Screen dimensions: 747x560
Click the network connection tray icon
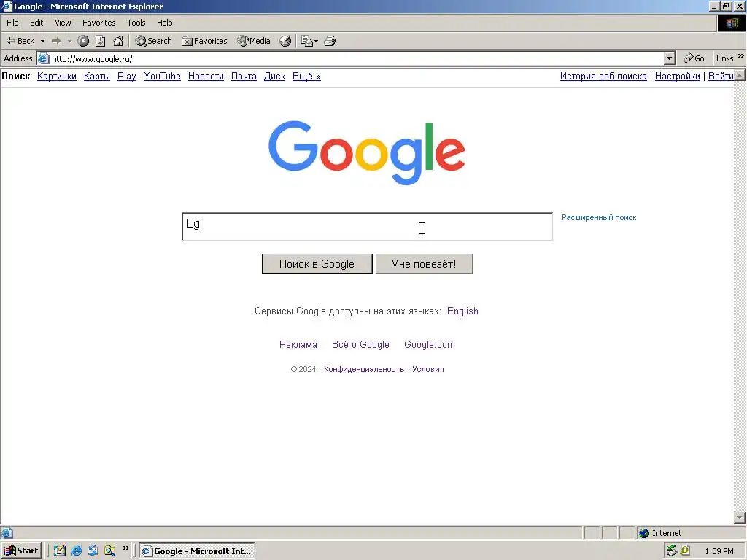pos(672,551)
